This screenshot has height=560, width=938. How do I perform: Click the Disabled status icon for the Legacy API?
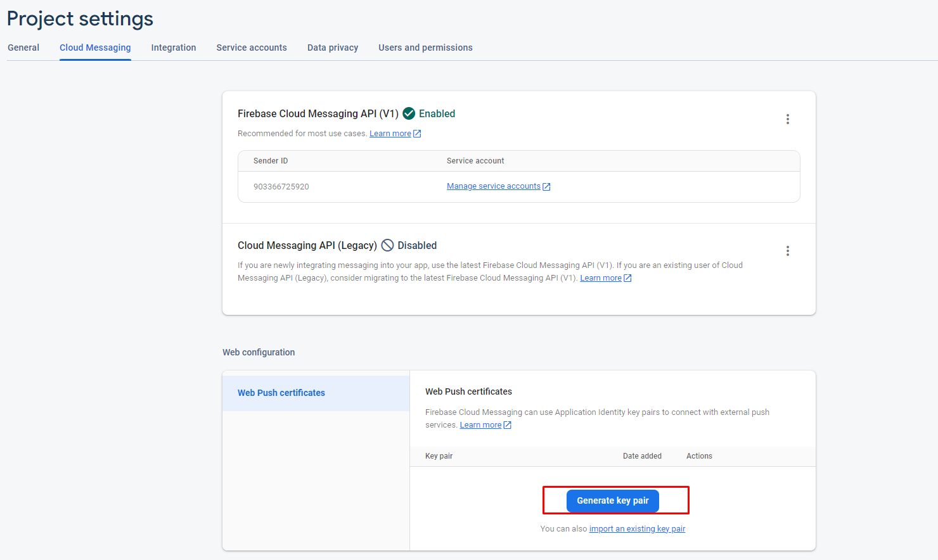point(387,245)
